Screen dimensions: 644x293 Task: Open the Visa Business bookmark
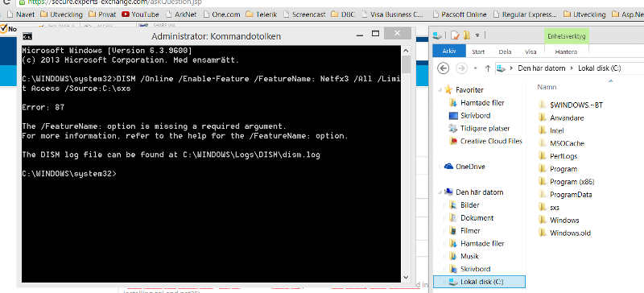pyautogui.click(x=392, y=14)
